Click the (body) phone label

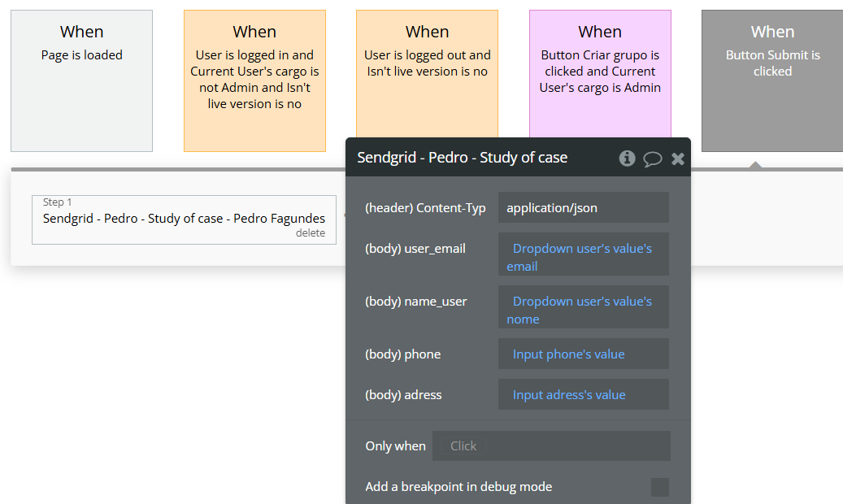pos(403,354)
